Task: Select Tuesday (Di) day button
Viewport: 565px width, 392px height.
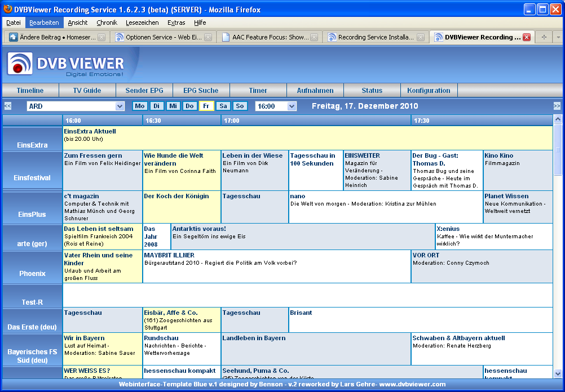Action: pos(156,106)
